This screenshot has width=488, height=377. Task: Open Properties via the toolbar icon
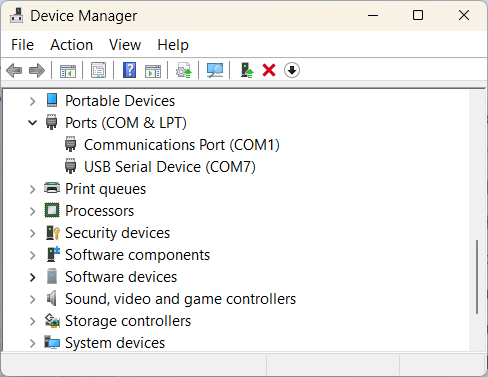pyautogui.click(x=98, y=70)
